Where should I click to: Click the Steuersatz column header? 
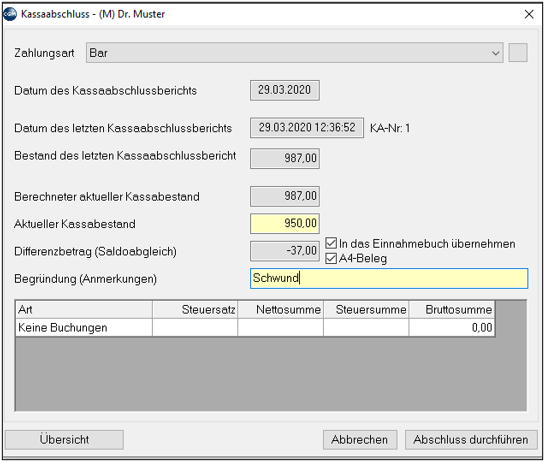coord(195,310)
